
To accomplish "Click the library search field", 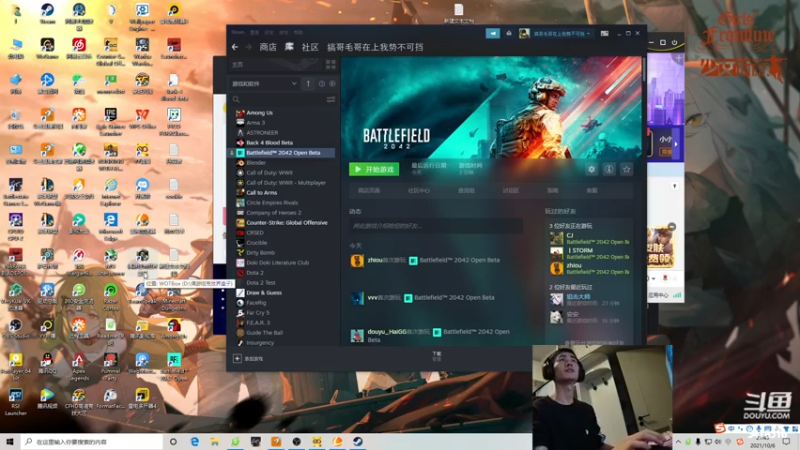I will 278,99.
